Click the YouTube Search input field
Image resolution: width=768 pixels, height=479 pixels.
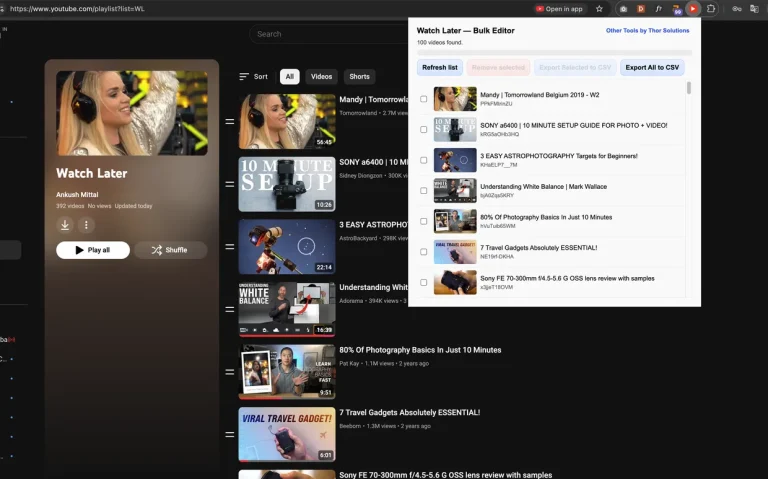point(328,34)
